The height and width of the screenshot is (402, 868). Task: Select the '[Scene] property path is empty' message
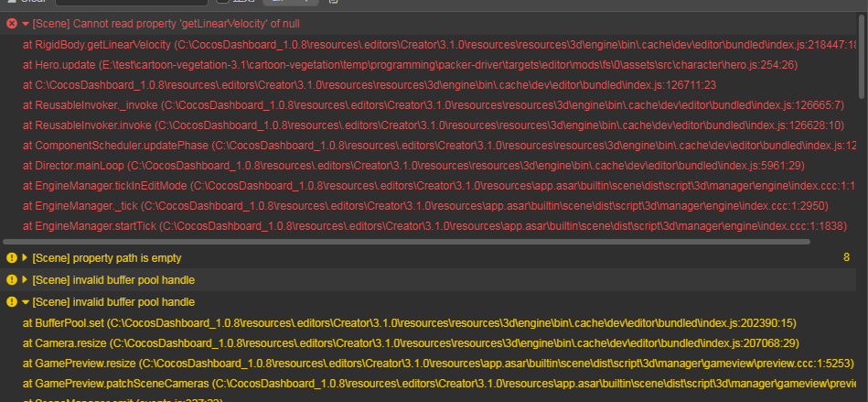click(107, 258)
